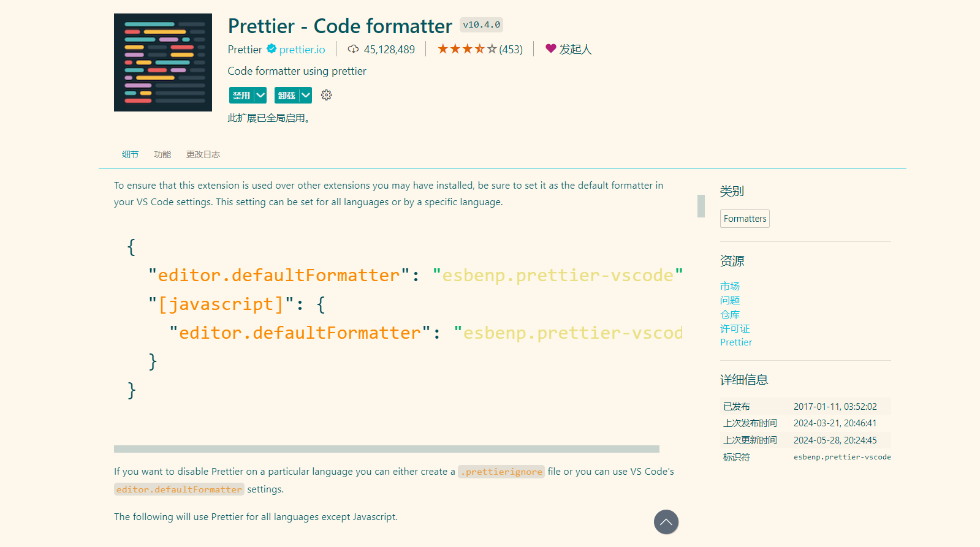Click the vertical scrollbar thumb beside README

coord(701,206)
